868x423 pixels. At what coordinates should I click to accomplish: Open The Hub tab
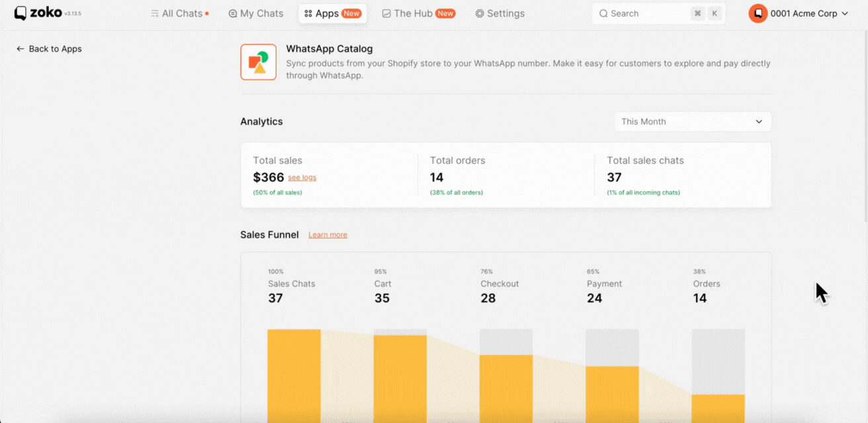[419, 13]
